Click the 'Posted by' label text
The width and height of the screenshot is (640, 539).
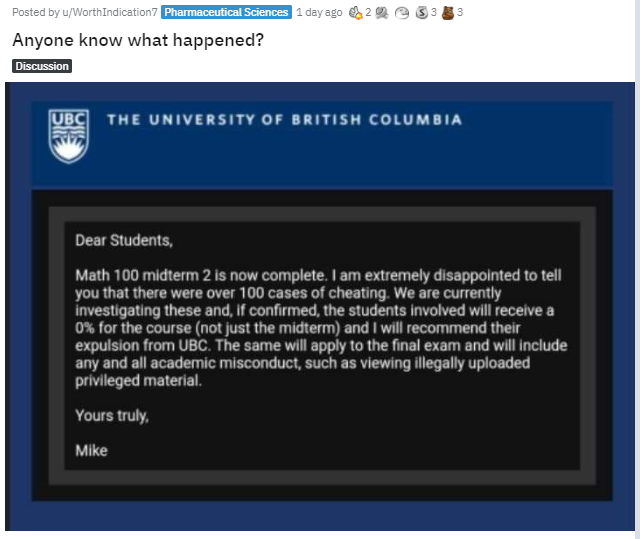(36, 12)
